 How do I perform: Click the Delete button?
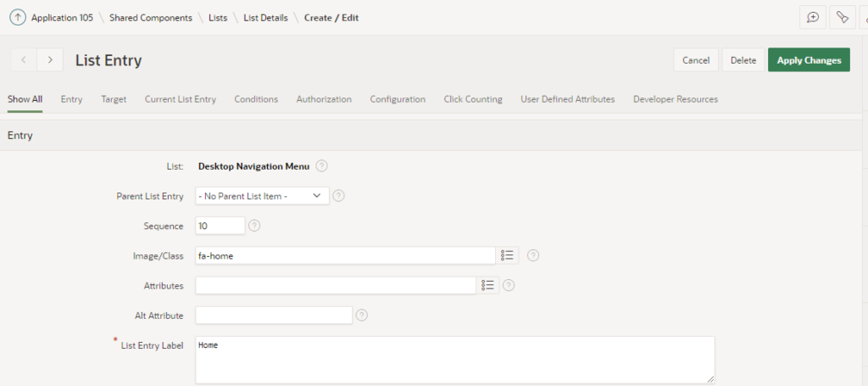click(743, 60)
